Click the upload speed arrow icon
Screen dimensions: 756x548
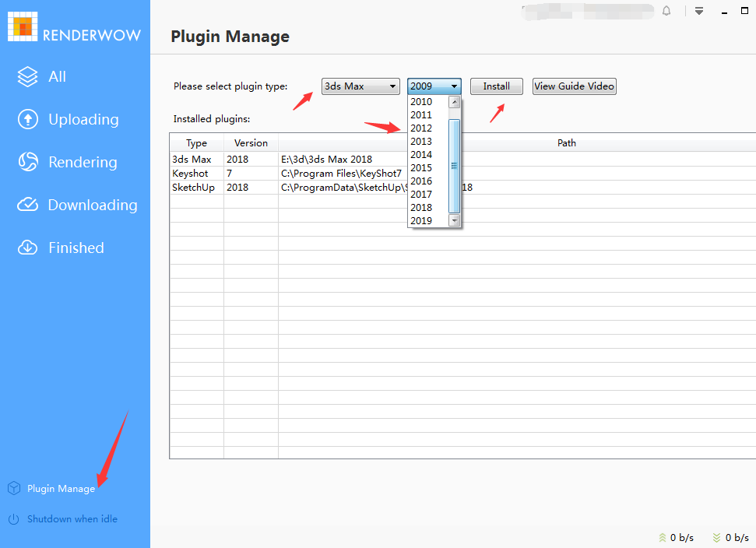[x=663, y=537]
